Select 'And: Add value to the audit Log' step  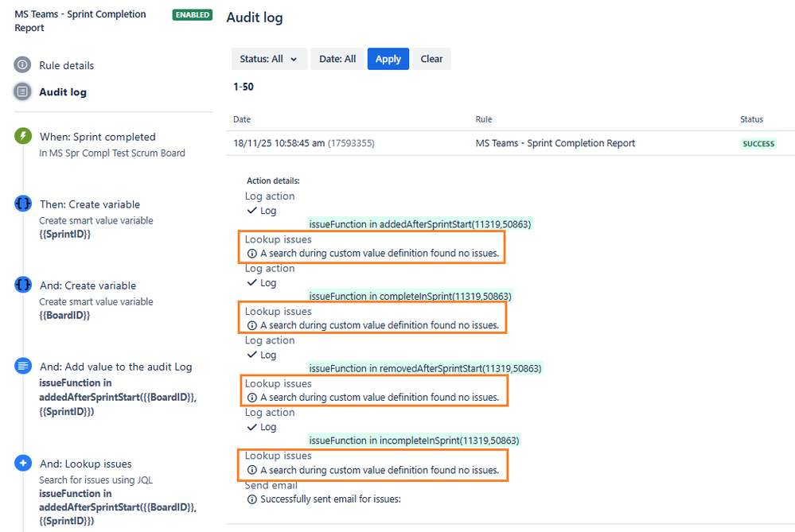click(x=115, y=367)
